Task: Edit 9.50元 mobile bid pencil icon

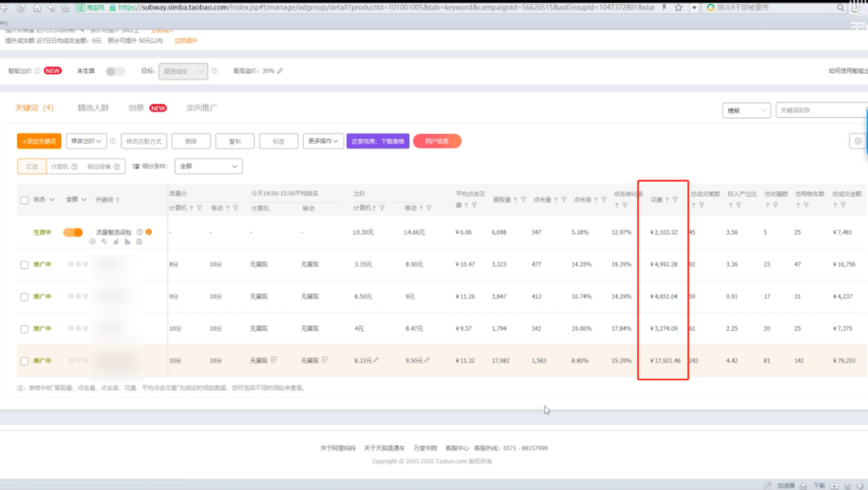Action: (x=427, y=360)
